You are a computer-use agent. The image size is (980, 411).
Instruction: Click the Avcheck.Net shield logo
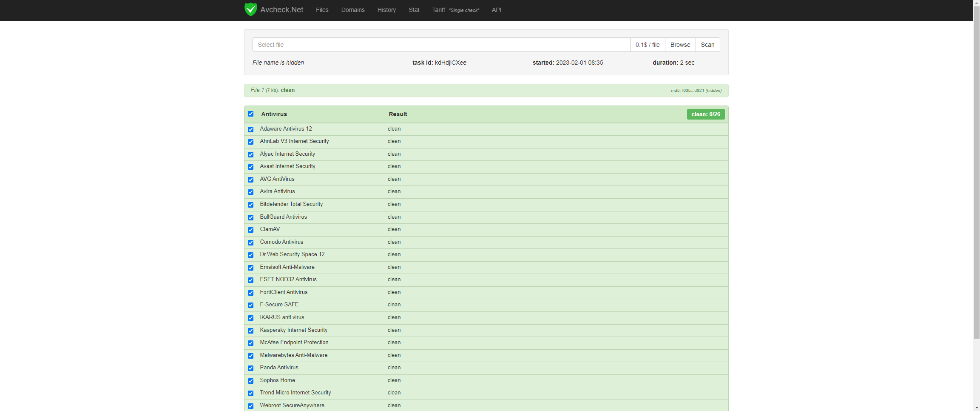point(251,9)
